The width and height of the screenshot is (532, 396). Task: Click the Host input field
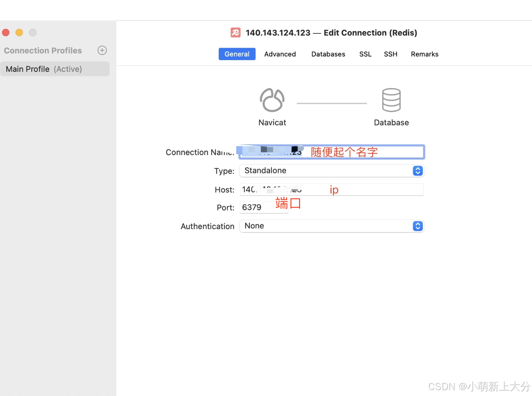click(332, 190)
